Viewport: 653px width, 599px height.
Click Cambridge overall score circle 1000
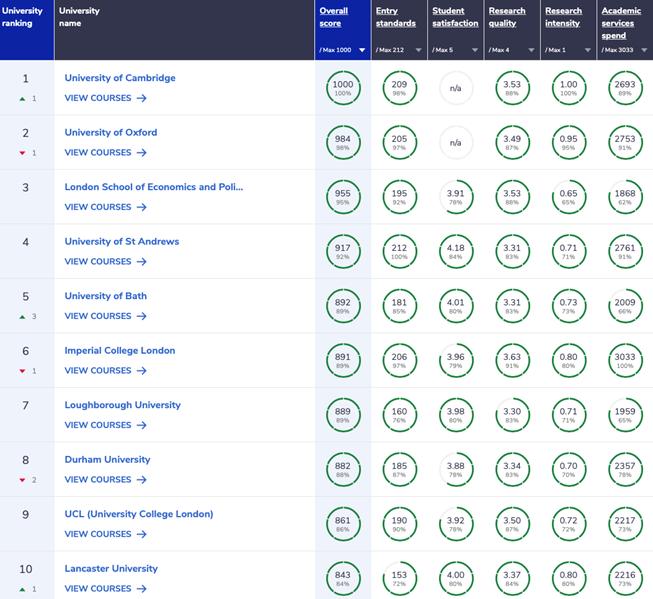point(343,88)
